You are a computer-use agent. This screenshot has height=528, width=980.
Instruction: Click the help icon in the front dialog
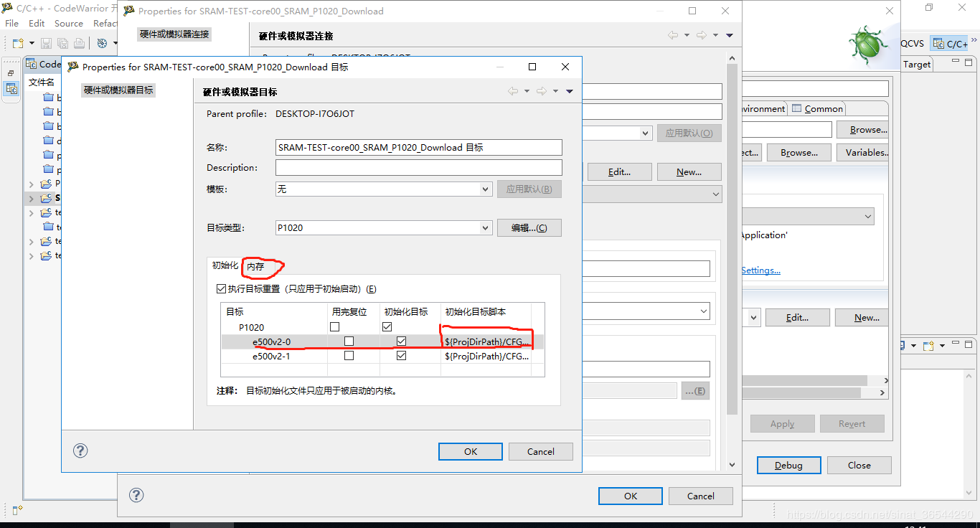80,451
